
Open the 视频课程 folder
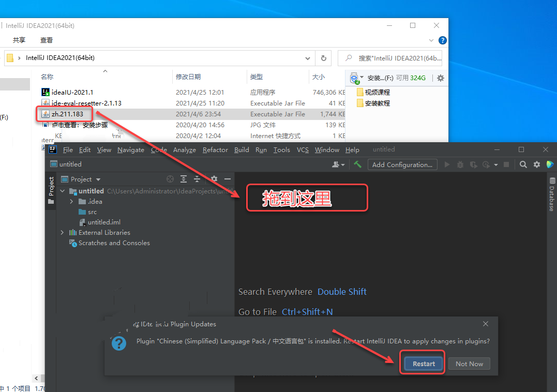point(373,93)
